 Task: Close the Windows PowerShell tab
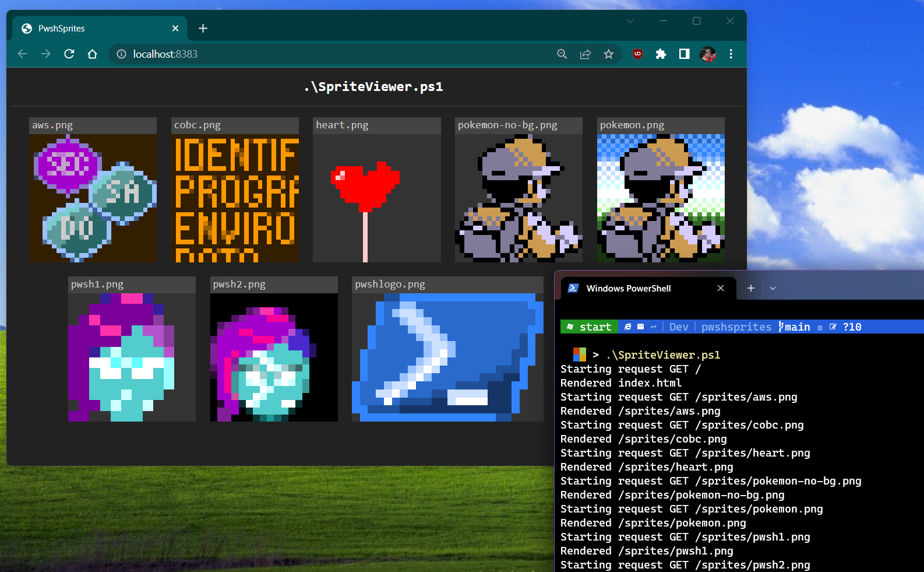pos(721,288)
